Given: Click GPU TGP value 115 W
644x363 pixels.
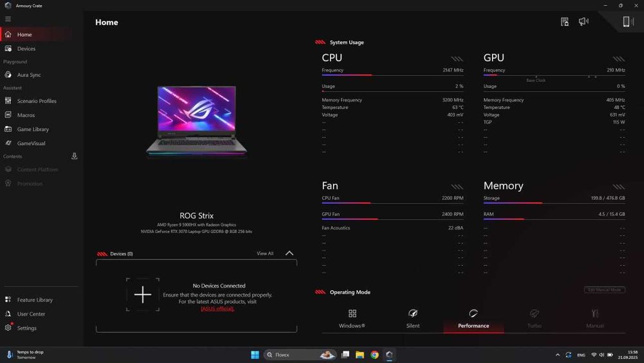Looking at the screenshot, I should click(x=619, y=122).
